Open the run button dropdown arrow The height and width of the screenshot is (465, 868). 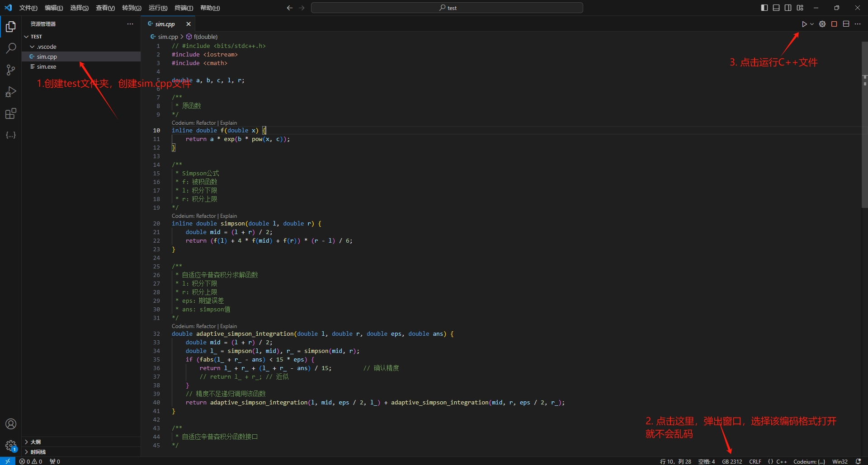[812, 24]
